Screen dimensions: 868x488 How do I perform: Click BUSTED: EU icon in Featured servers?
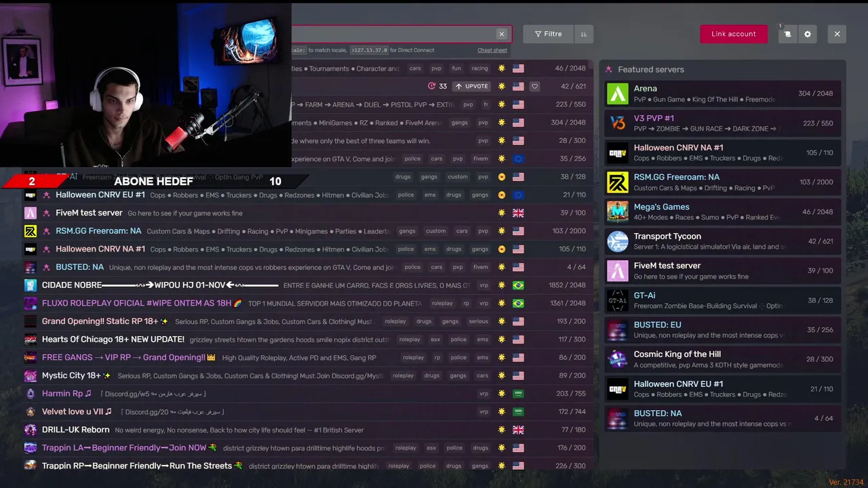pyautogui.click(x=618, y=329)
